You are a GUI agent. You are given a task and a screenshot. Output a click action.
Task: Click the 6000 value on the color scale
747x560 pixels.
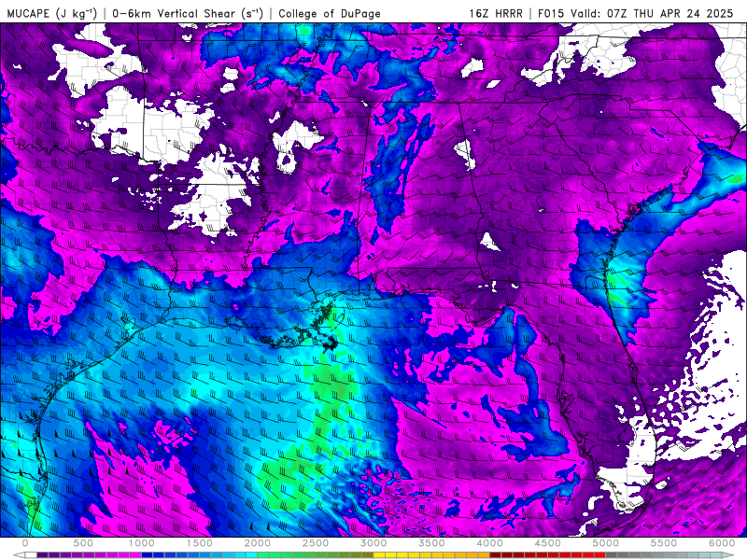pyautogui.click(x=722, y=543)
